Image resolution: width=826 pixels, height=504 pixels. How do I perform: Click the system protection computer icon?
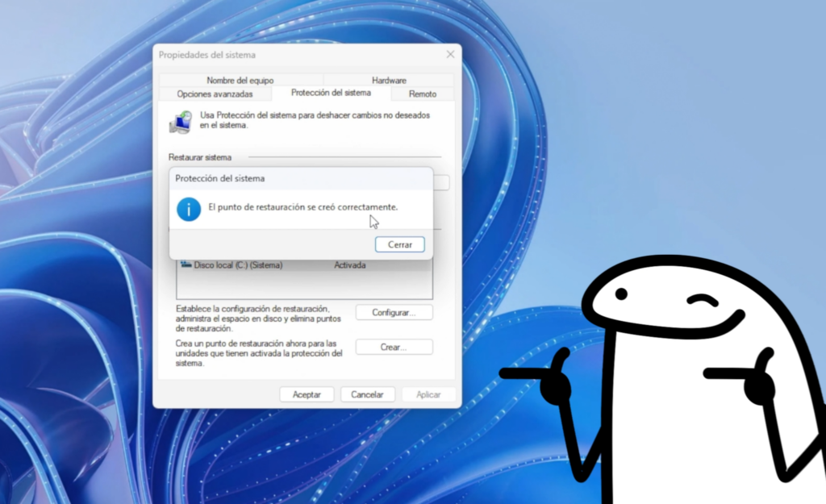pyautogui.click(x=181, y=122)
